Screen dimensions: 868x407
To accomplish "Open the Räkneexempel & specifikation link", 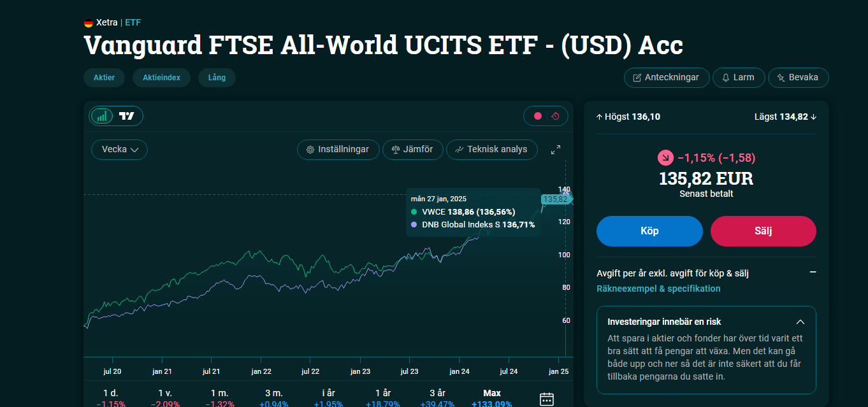I will click(x=658, y=289).
